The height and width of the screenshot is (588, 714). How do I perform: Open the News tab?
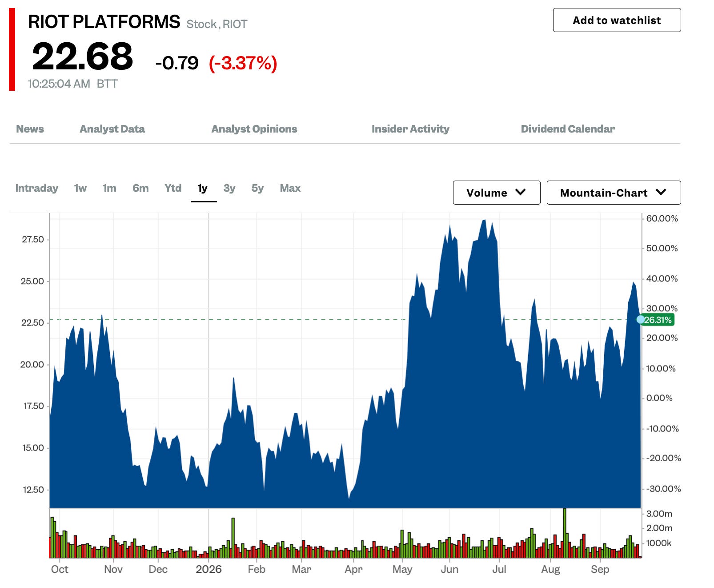coord(30,129)
